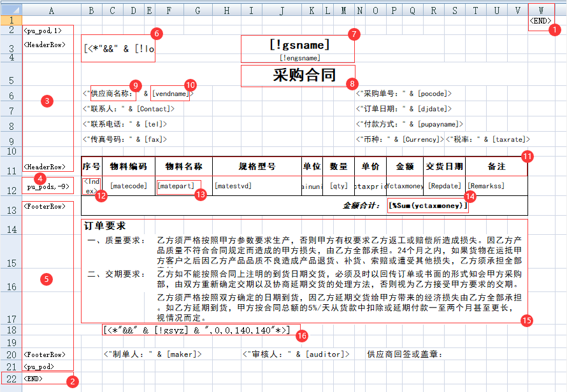Image resolution: width=567 pixels, height=392 pixels.
Task: Select the 联系电话 & [tel] cell
Action: point(125,124)
